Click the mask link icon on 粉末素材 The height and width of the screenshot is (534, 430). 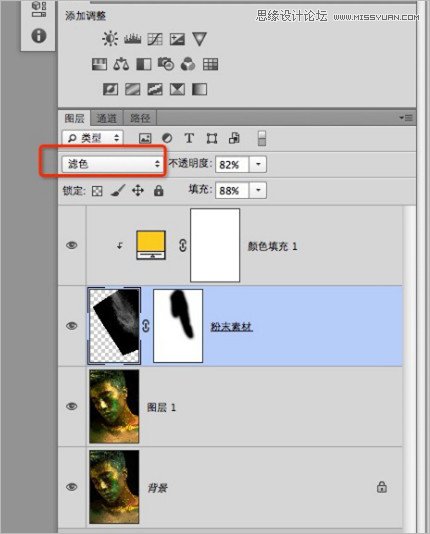[146, 326]
